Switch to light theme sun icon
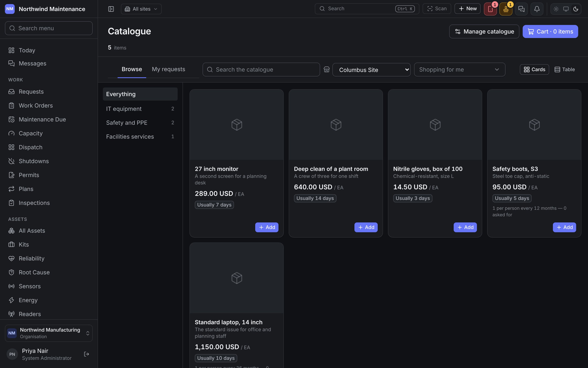 coord(556,9)
